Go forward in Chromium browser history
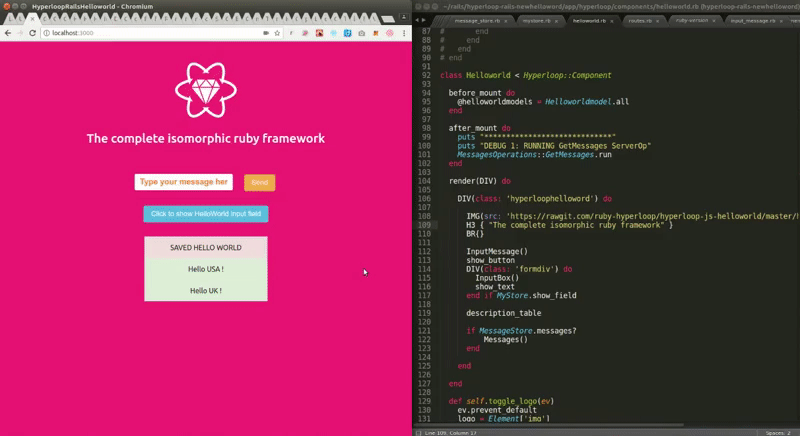The height and width of the screenshot is (436, 800). (20, 33)
